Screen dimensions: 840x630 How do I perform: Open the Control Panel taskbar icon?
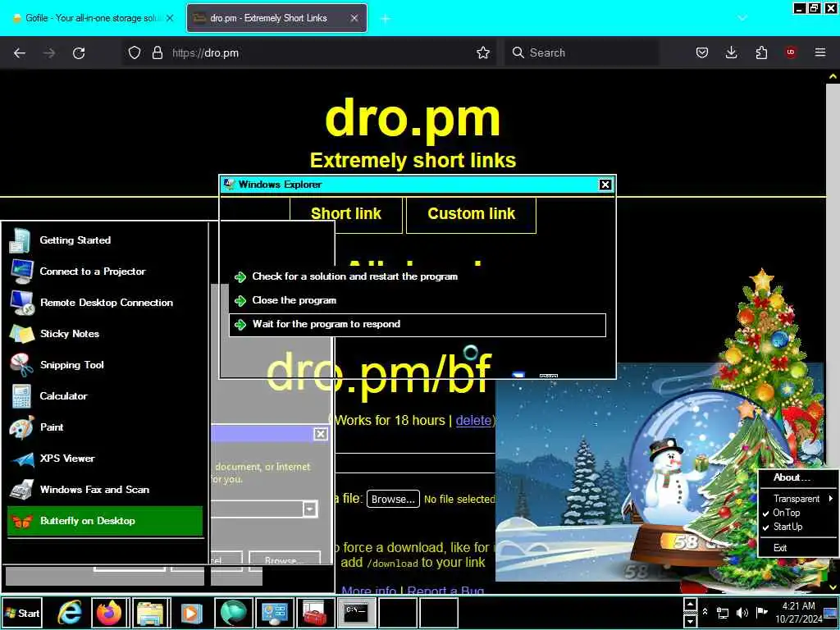(275, 613)
